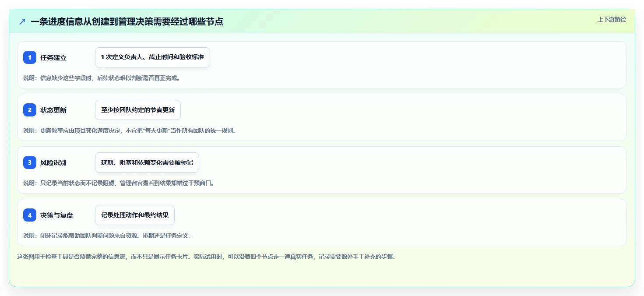Click the note 闭环记录能帮助团队判断问题
Viewport: 644px width, 296px height.
(107, 236)
